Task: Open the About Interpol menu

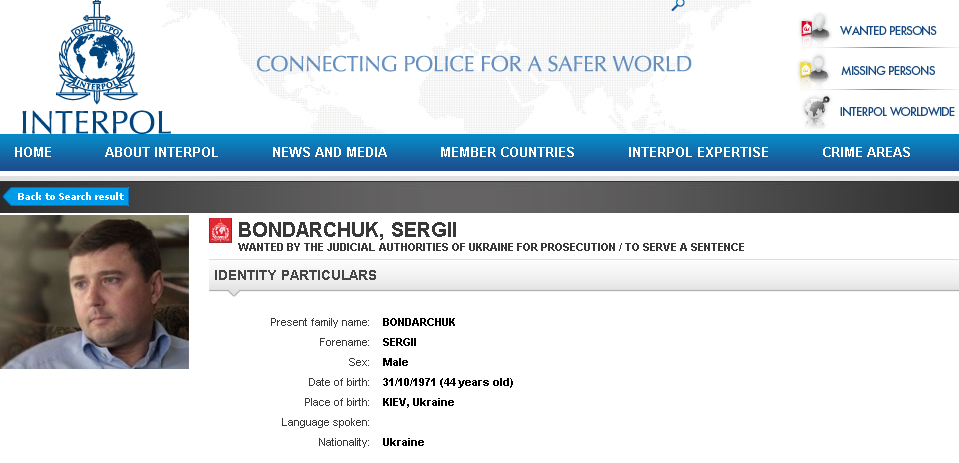Action: 161,152
